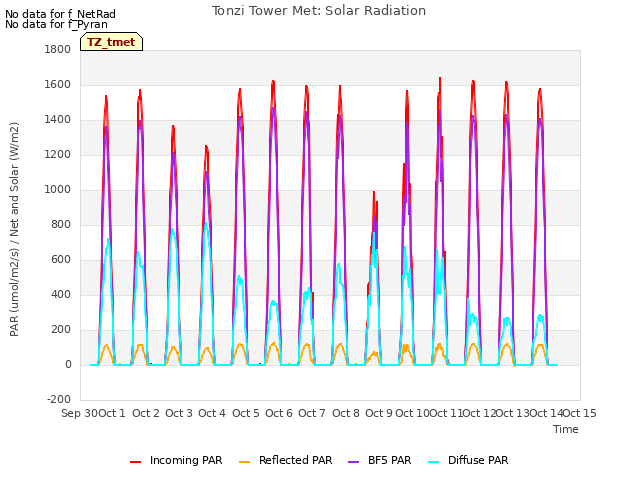Click the 1000 y-axis tick label
The height and width of the screenshot is (480, 640).
coord(58,189)
